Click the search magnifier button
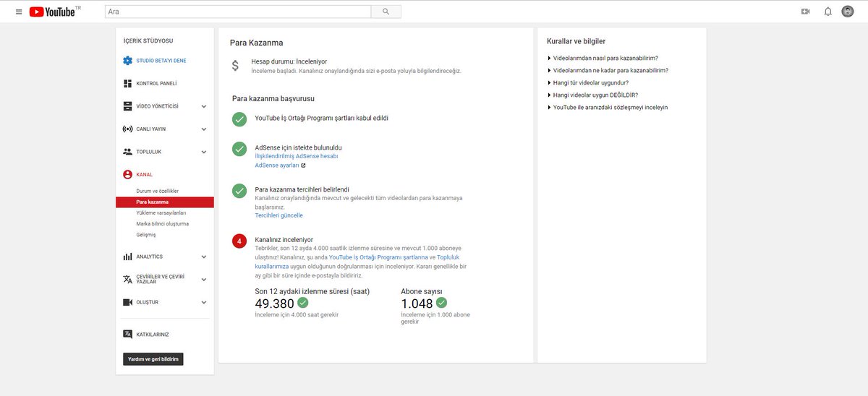The height and width of the screenshot is (396, 868). tap(386, 12)
